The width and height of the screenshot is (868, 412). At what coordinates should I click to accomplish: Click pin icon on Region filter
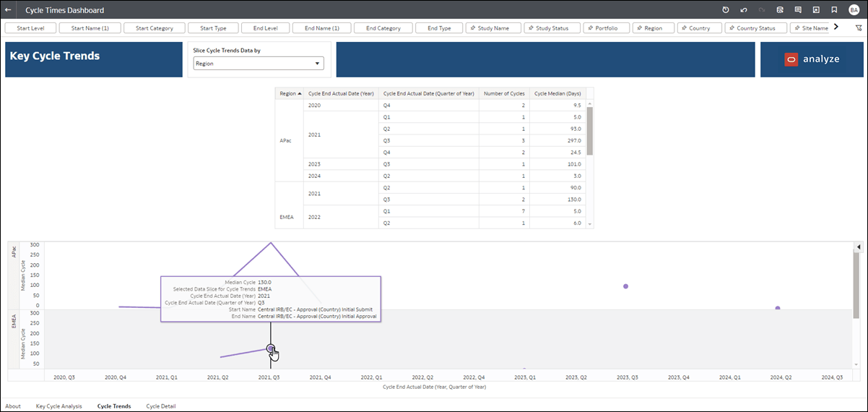click(639, 28)
